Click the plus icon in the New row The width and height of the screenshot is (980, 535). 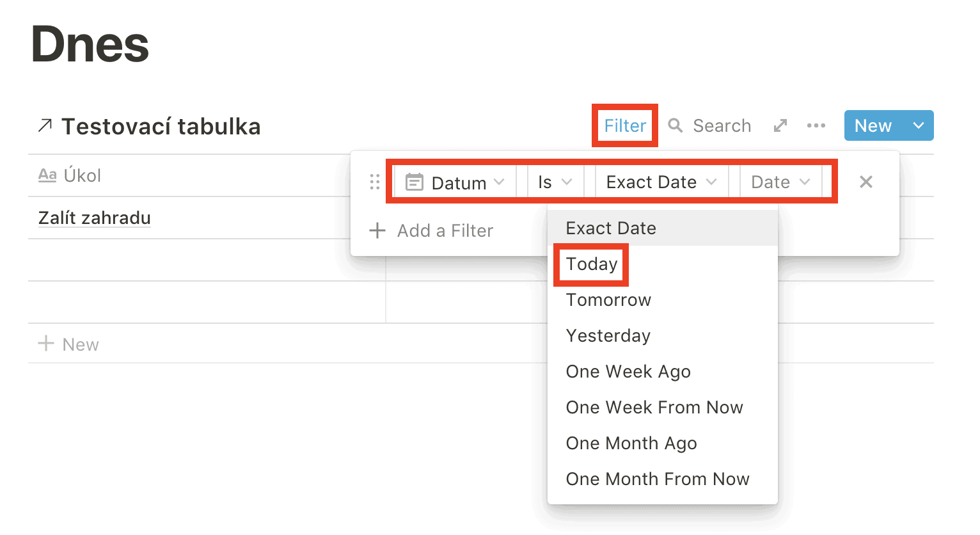[x=46, y=344]
